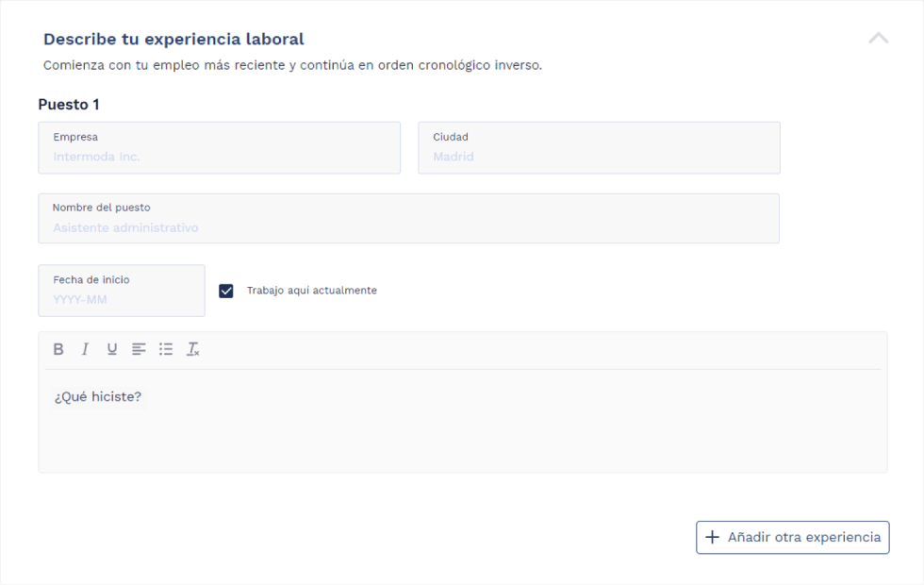This screenshot has height=585, width=924.
Task: Add another work experience entry
Action: click(792, 537)
